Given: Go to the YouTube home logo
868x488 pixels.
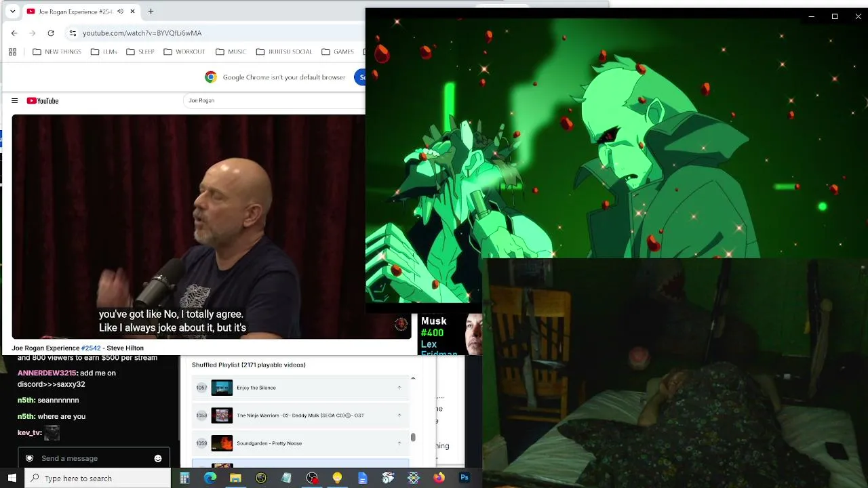Looking at the screenshot, I should point(43,101).
